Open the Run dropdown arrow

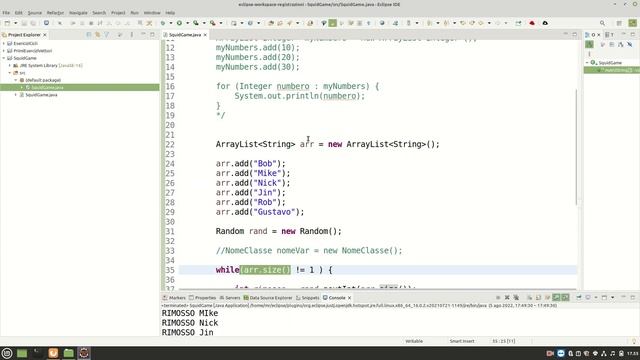187,23
